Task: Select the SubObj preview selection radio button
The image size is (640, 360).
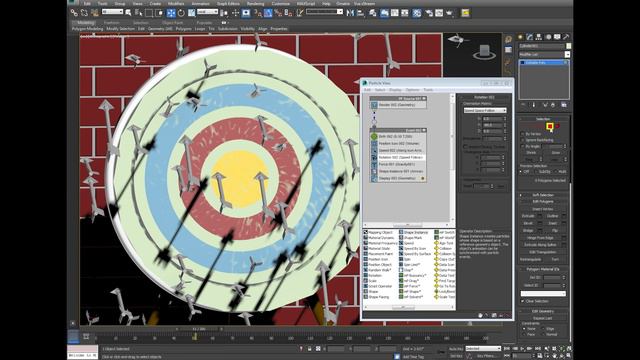Action: 536,172
